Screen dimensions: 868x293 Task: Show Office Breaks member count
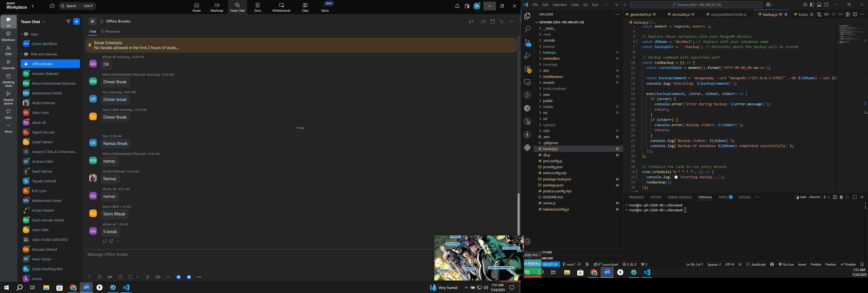[x=471, y=21]
